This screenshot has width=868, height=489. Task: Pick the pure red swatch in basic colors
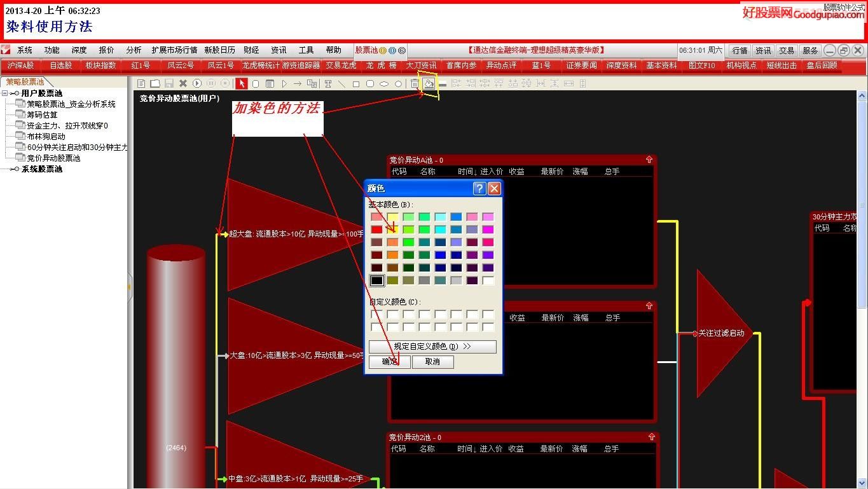click(377, 230)
